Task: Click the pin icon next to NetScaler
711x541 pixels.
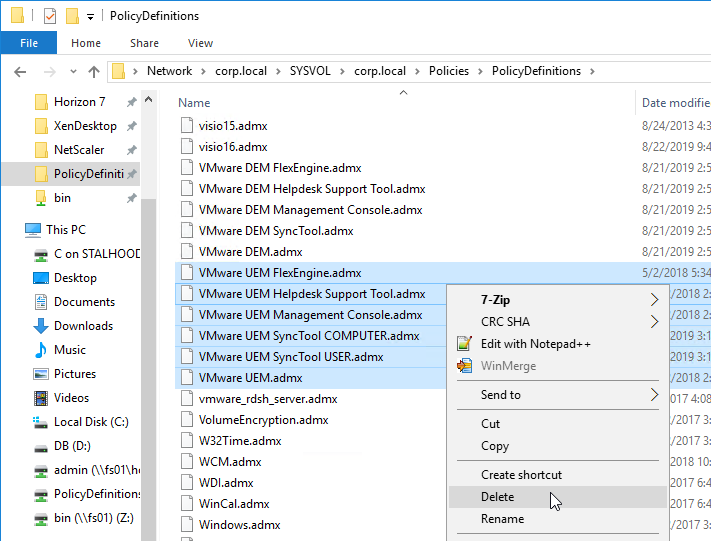Action: click(131, 150)
